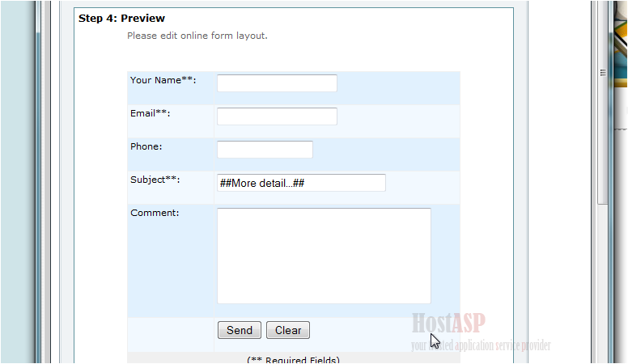Click the Your Name text field
This screenshot has height=364, width=628.
277,83
